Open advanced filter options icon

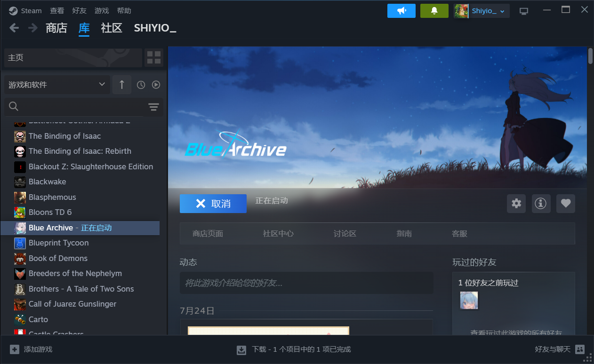pyautogui.click(x=153, y=107)
